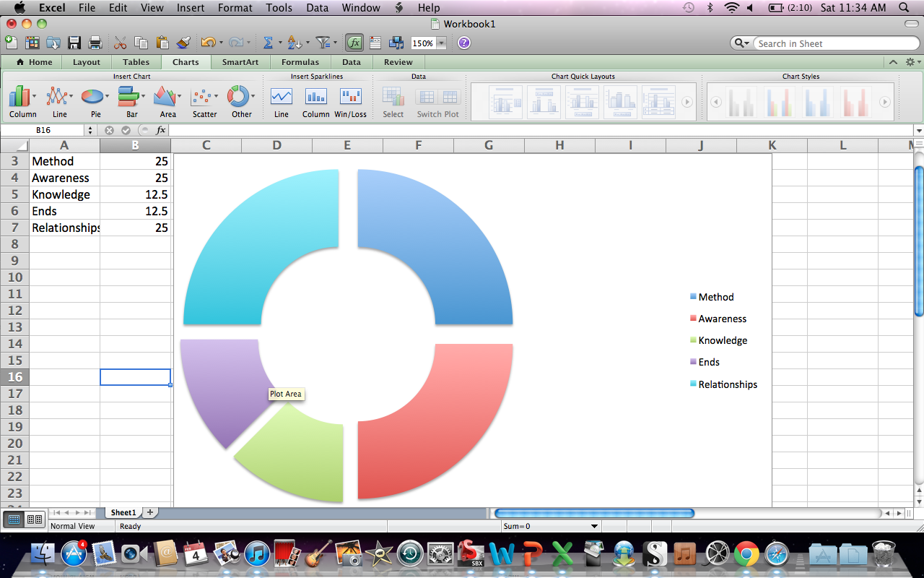Select cell A5 containing Knowledge
The height and width of the screenshot is (578, 924).
point(64,194)
